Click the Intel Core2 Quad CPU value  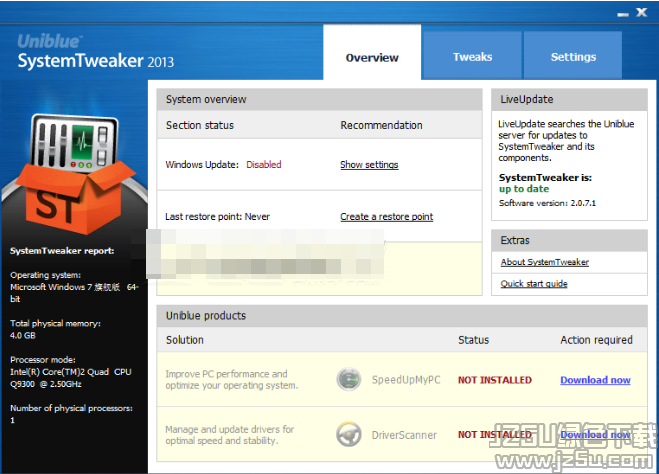71,378
